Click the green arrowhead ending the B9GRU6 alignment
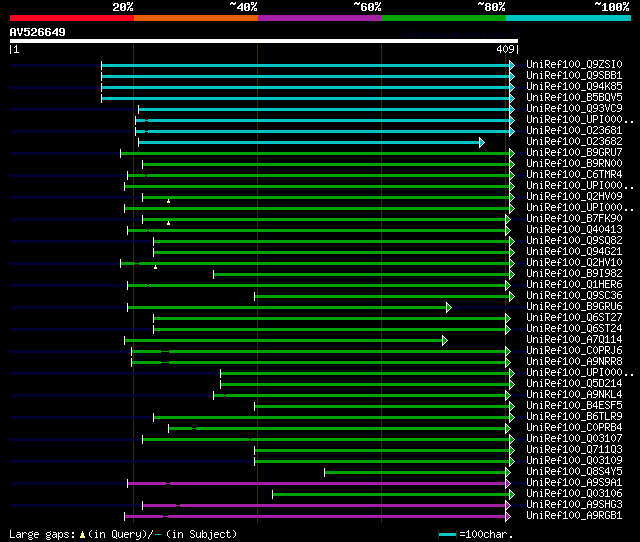 pos(449,307)
